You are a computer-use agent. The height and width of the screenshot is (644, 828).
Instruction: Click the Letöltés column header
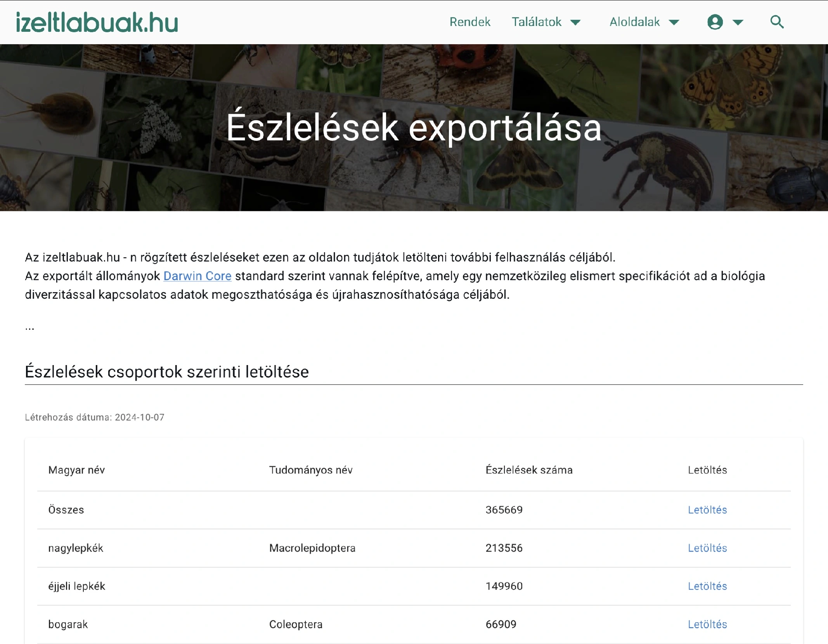click(x=707, y=470)
